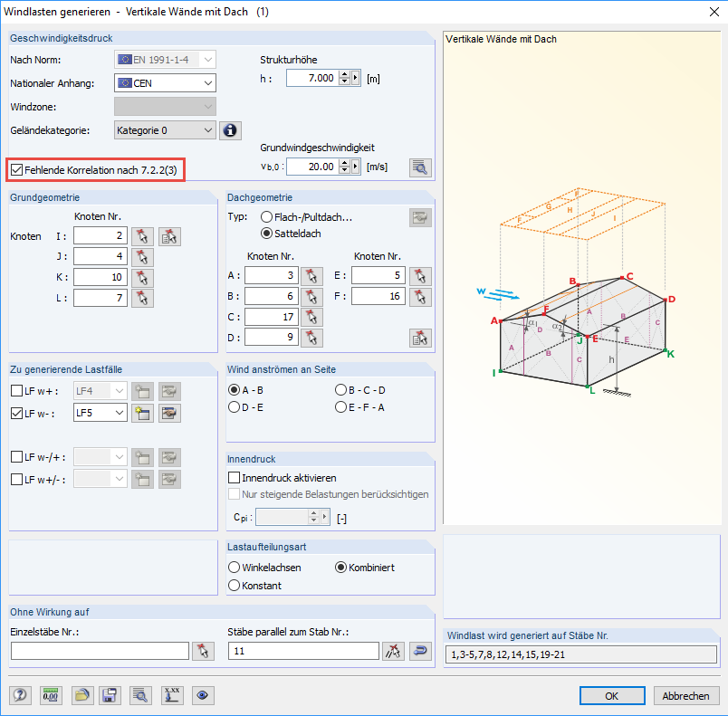The width and height of the screenshot is (728, 716).
Task: Select wind side B - C - D
Action: click(x=340, y=390)
